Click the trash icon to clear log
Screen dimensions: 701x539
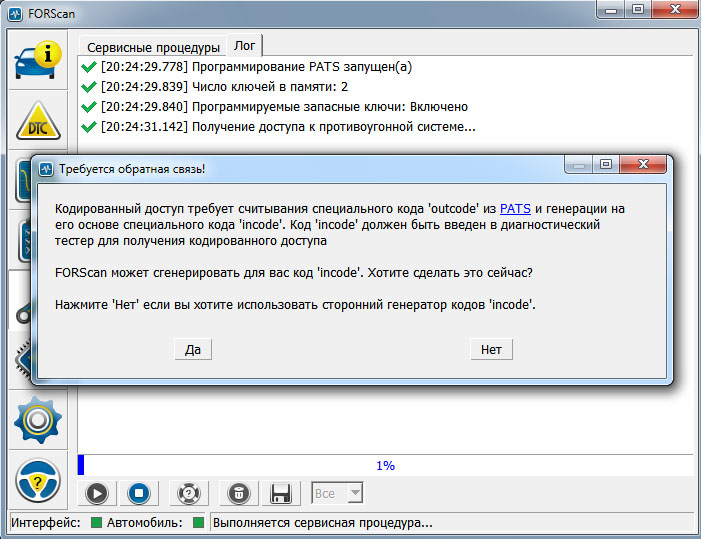pyautogui.click(x=236, y=493)
